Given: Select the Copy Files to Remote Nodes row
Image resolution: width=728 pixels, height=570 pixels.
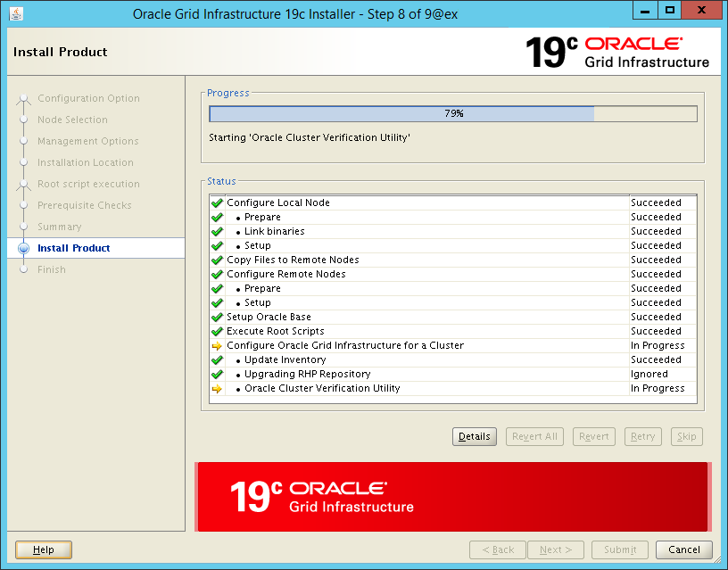Looking at the screenshot, I should pyautogui.click(x=453, y=260).
